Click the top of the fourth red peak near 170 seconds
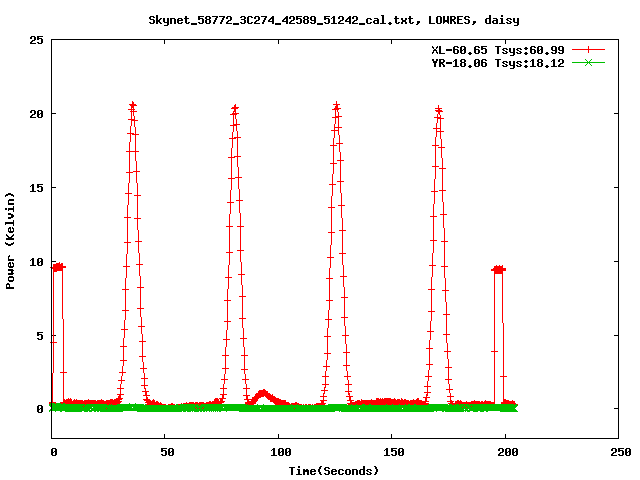Screen dimensions: 640x480 tap(439, 110)
